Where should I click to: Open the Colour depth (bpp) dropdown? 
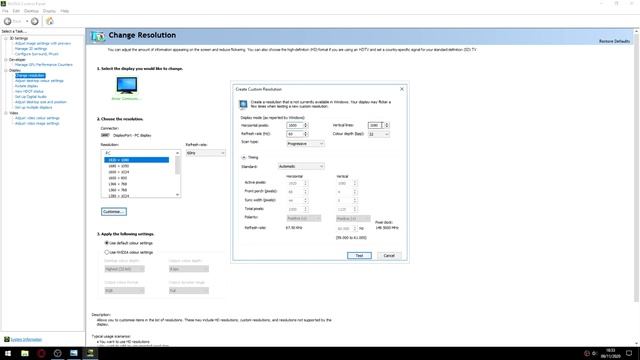click(x=379, y=134)
